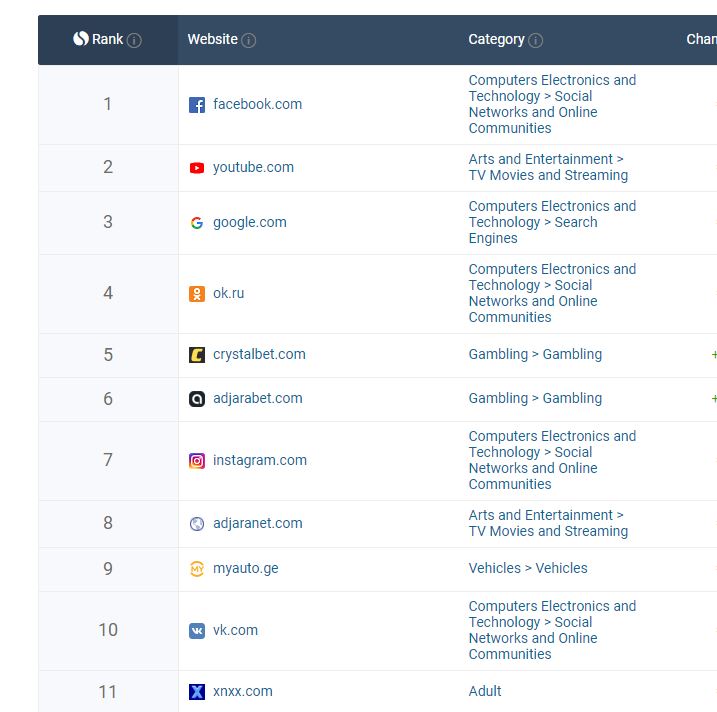
Task: Open adjarabet.com's Gambling category link
Action: 535,398
